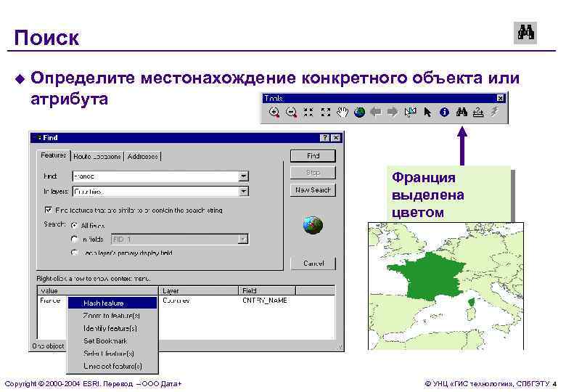Viewport: 566px width, 392px height.
Task: Open the FID_1 fields dropdown
Action: [x=243, y=239]
